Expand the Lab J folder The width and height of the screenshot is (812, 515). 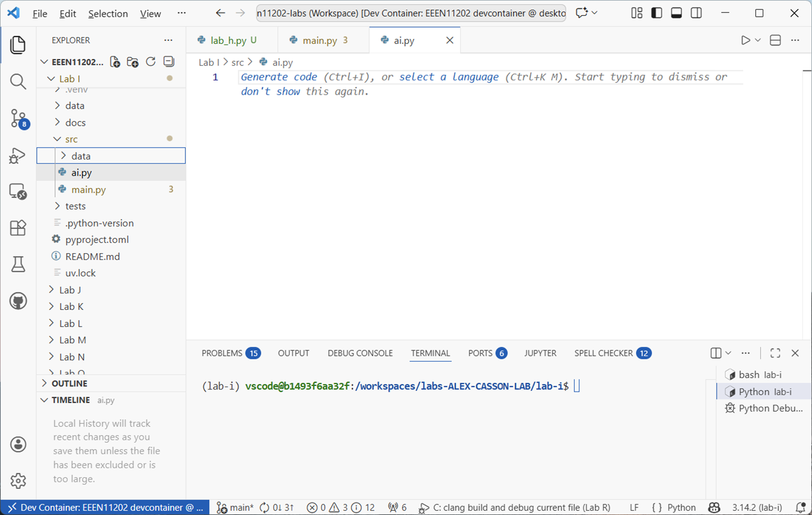pyautogui.click(x=70, y=290)
